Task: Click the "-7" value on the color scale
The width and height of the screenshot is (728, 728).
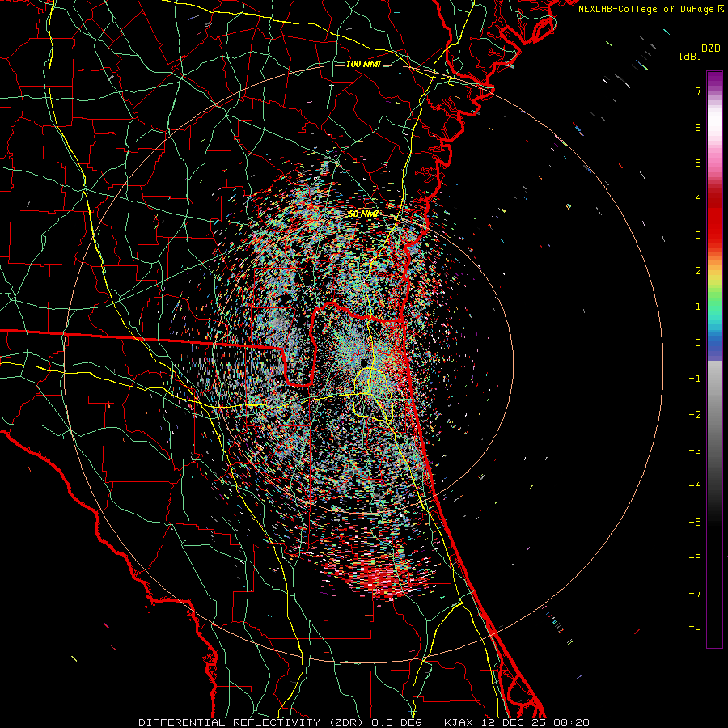Action: coord(695,594)
